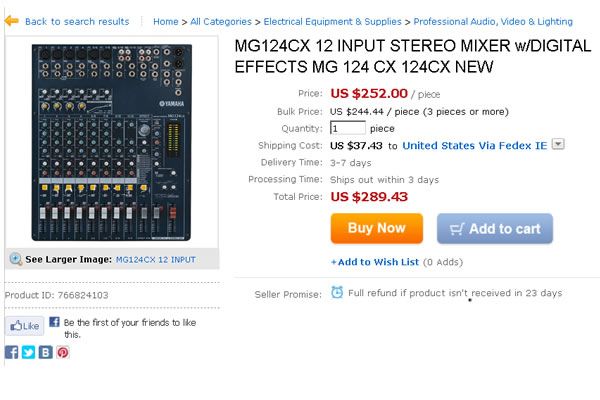The image size is (600, 400).
Task: Go to Home breadcrumb
Action: coord(166,21)
